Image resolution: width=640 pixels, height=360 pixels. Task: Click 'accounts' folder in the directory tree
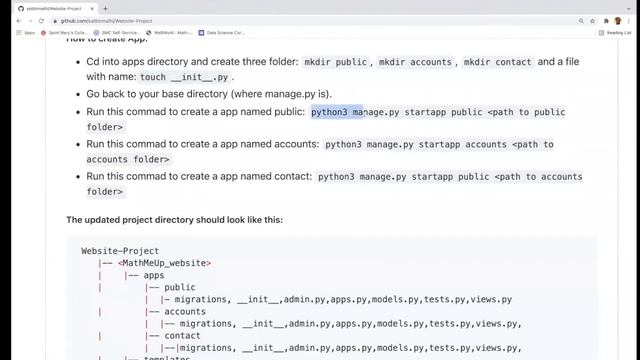(x=185, y=311)
